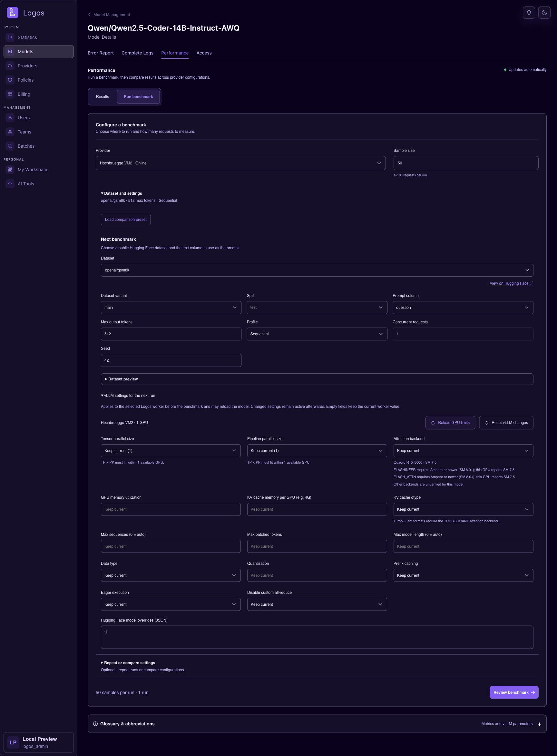Open the Error Report tab
Screen dimensions: 557x756
point(101,53)
